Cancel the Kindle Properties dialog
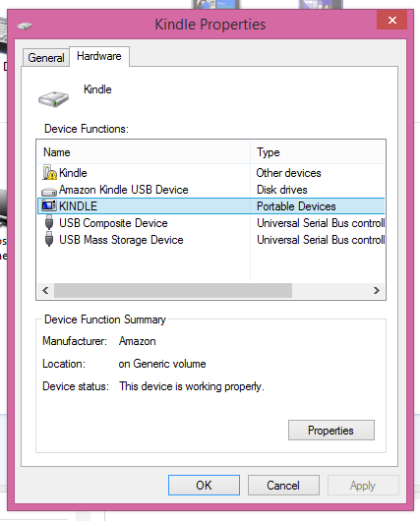 tap(283, 485)
